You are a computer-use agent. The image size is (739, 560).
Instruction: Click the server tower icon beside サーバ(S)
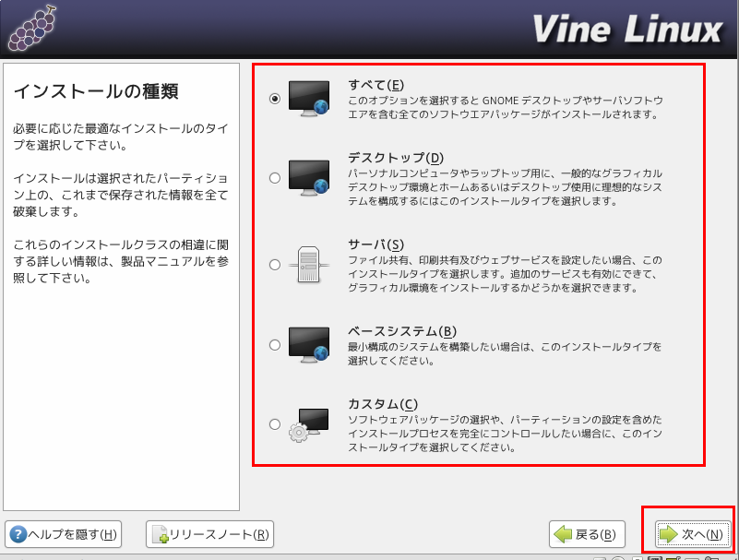tap(309, 265)
